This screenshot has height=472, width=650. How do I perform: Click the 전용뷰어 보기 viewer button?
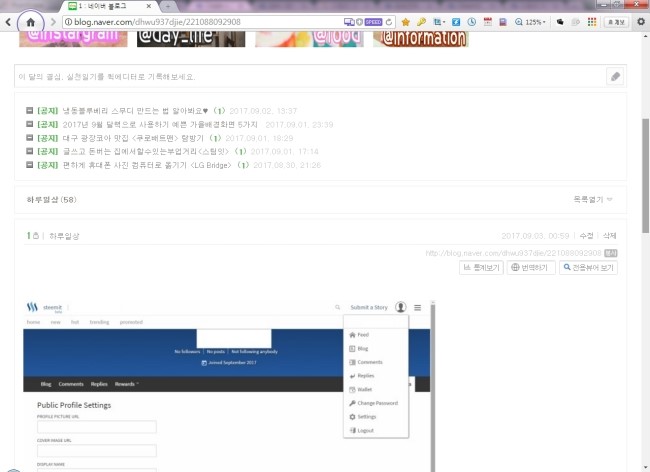[x=589, y=268]
